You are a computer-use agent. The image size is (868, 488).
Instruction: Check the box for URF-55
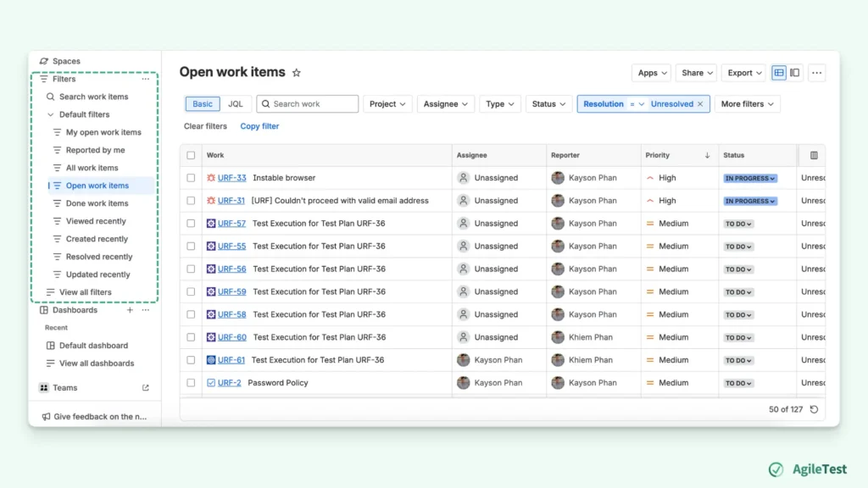pos(191,247)
